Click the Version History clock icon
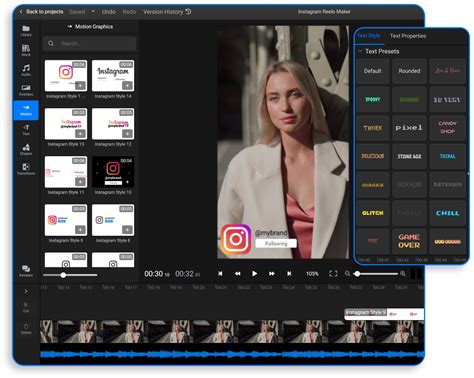 click(x=188, y=12)
